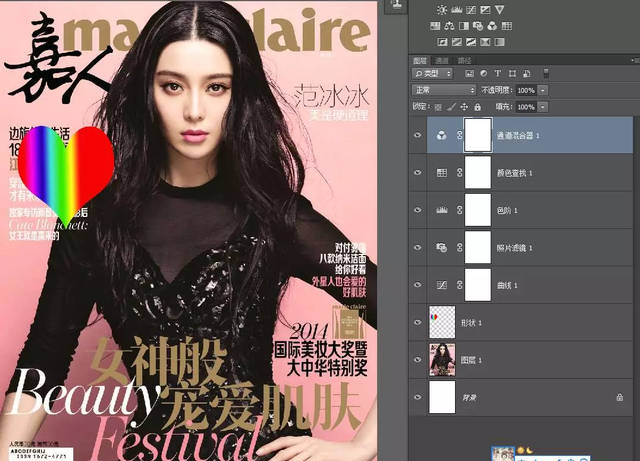Lock image pixels (brush icon)
Viewport: 640px width, 461px height.
451,107
